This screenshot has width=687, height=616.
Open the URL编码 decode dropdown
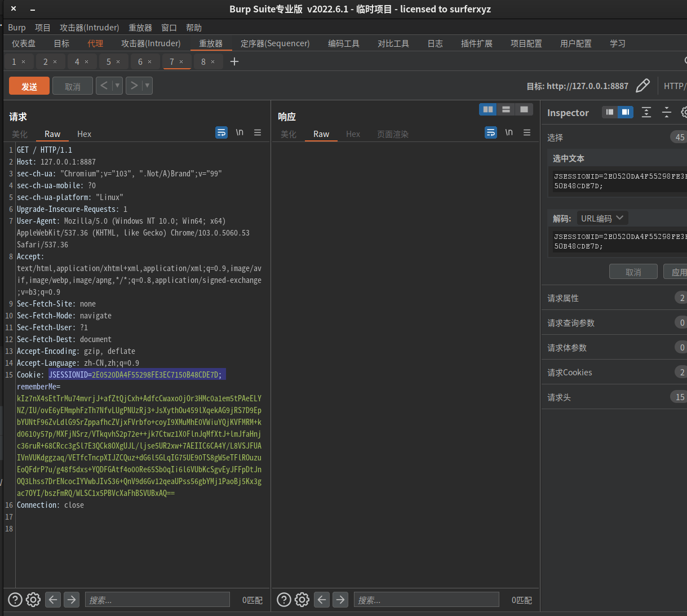coord(602,218)
